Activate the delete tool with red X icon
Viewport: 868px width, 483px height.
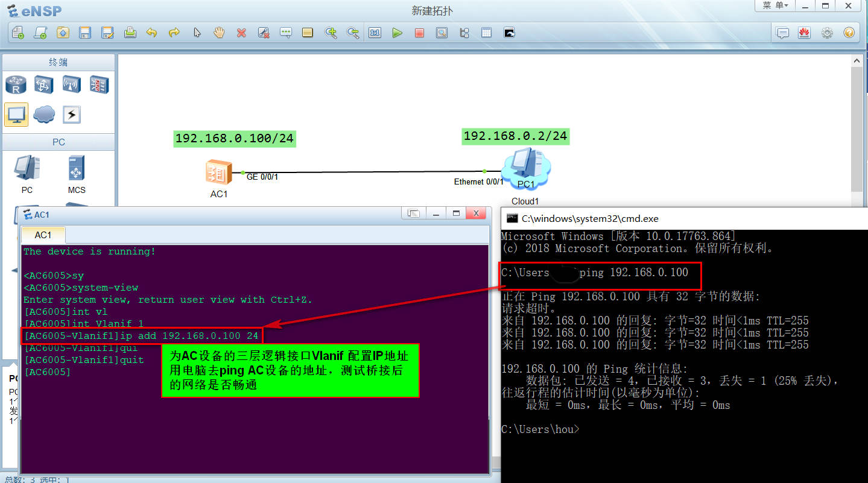tap(241, 33)
